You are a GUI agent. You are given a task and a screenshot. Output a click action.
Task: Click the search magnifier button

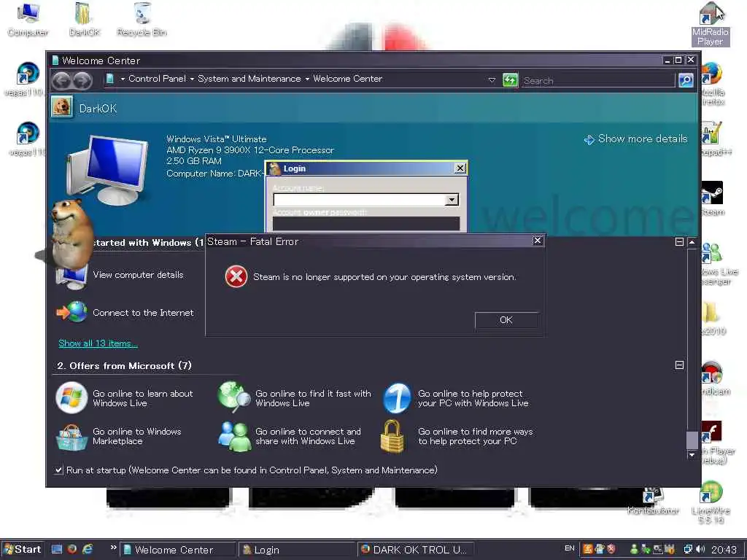point(686,80)
